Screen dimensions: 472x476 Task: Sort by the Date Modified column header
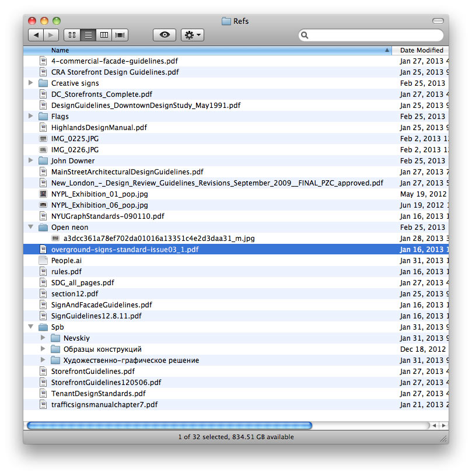point(421,51)
